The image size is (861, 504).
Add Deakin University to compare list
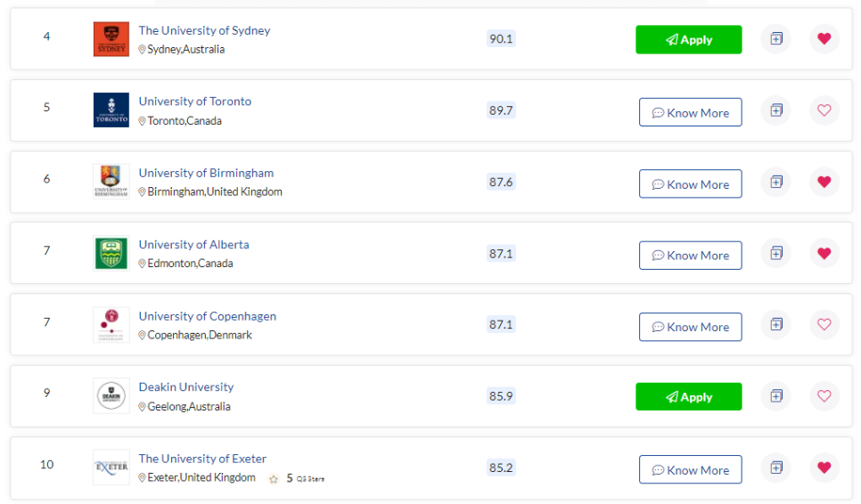[776, 396]
